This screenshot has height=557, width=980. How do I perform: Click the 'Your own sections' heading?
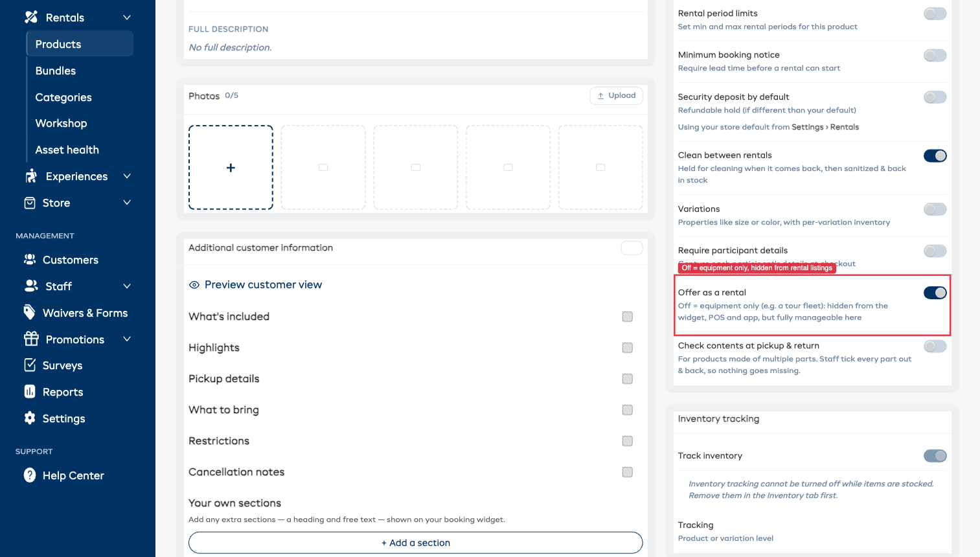click(234, 503)
